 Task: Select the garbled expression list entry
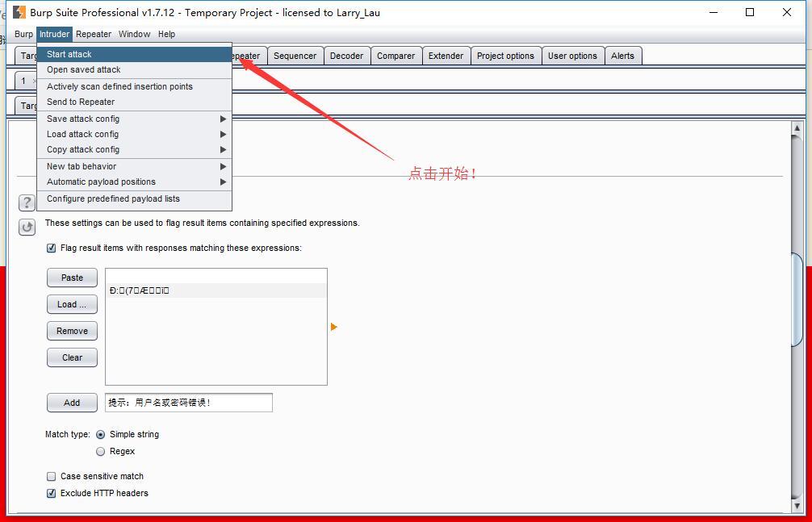coord(216,290)
